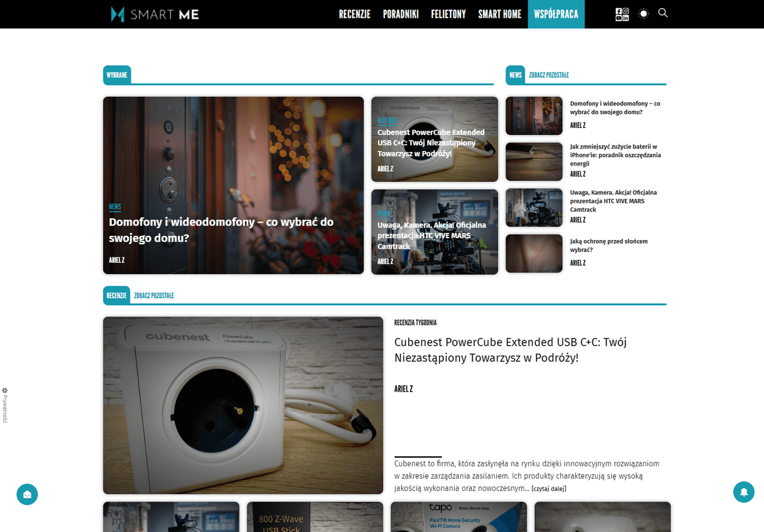This screenshot has width=764, height=532.
Task: Select the highlighted Współpraca menu item
Action: pyautogui.click(x=556, y=14)
